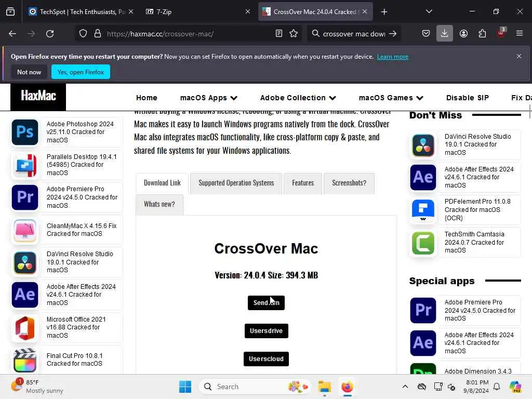This screenshot has height=399, width=532.
Task: Click the Firefox View icon in tab bar
Action: pos(10,12)
